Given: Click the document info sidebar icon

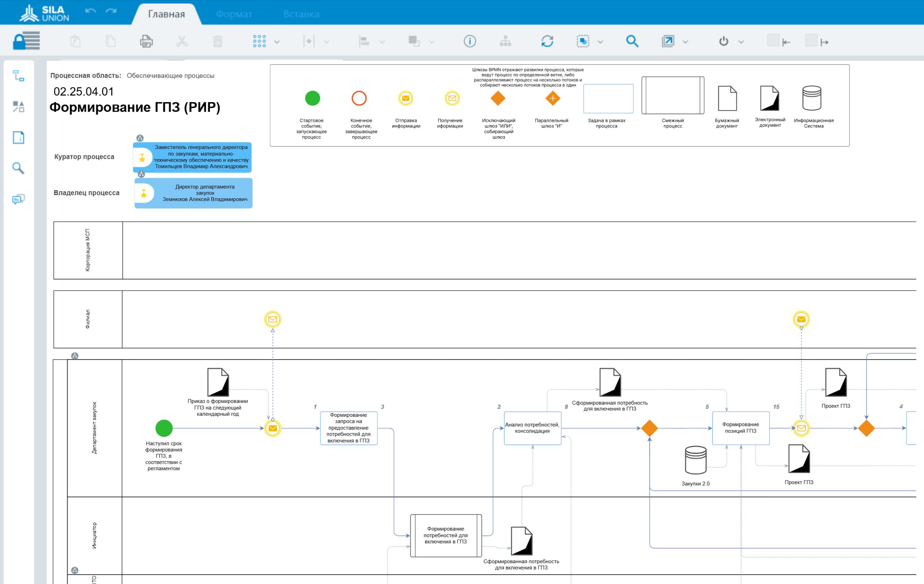Looking at the screenshot, I should click(x=18, y=137).
